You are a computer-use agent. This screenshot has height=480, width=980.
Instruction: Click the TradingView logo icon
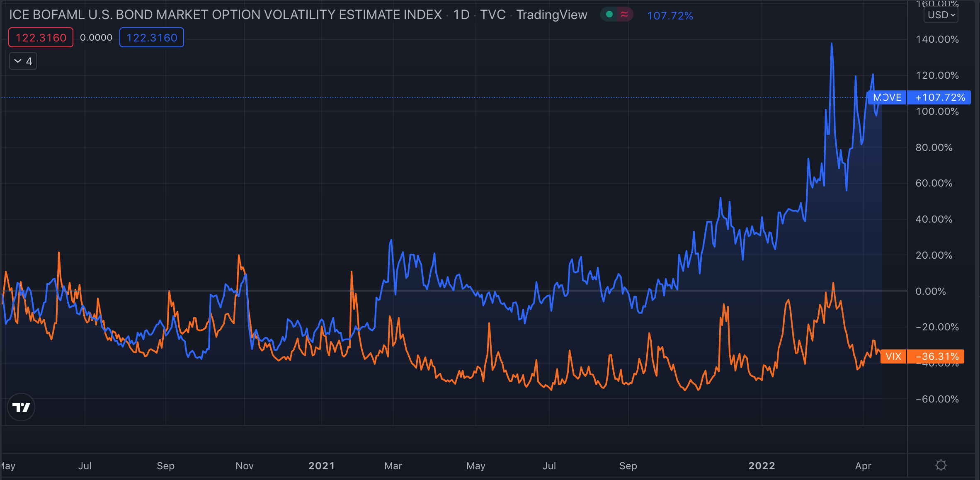[21, 407]
